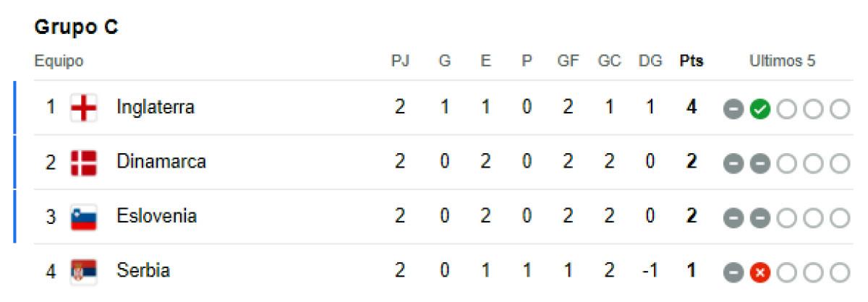
Task: Open the Dinamarca team link
Action: pos(161,162)
